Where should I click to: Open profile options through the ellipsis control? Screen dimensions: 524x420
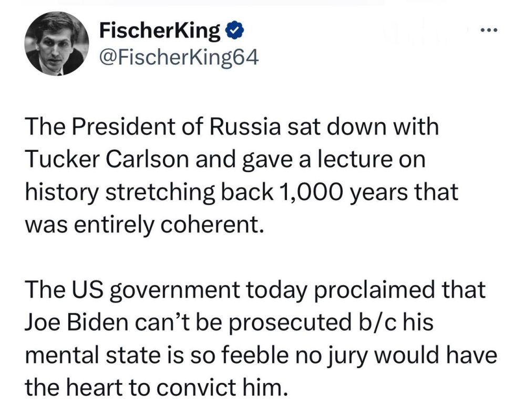[489, 30]
